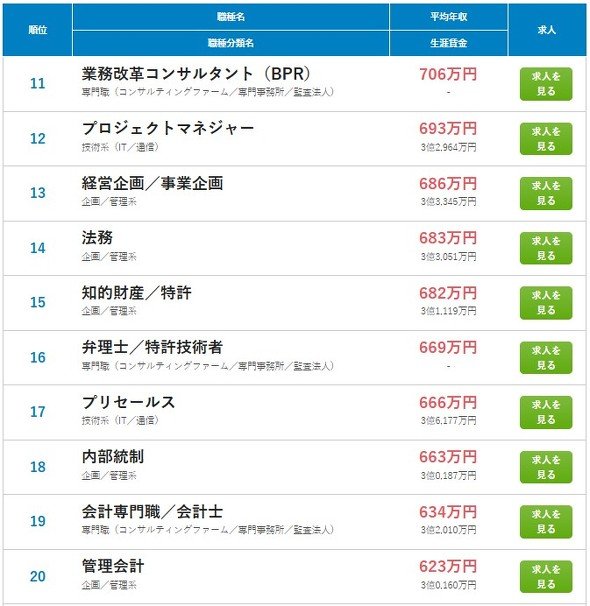Viewport: 590px width, 606px height.
Task: Open the プロジェクトマネジャー job title
Action: (168, 128)
